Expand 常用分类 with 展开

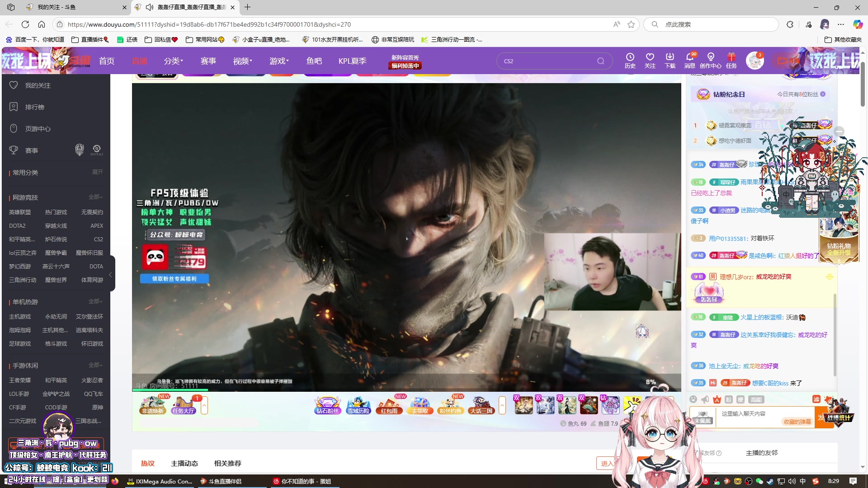click(98, 172)
